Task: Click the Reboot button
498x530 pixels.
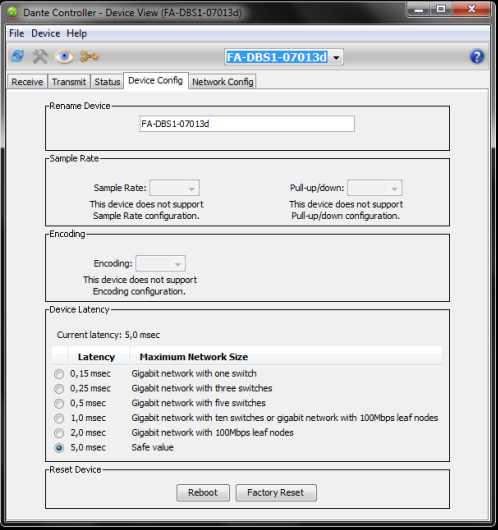Action: click(203, 493)
